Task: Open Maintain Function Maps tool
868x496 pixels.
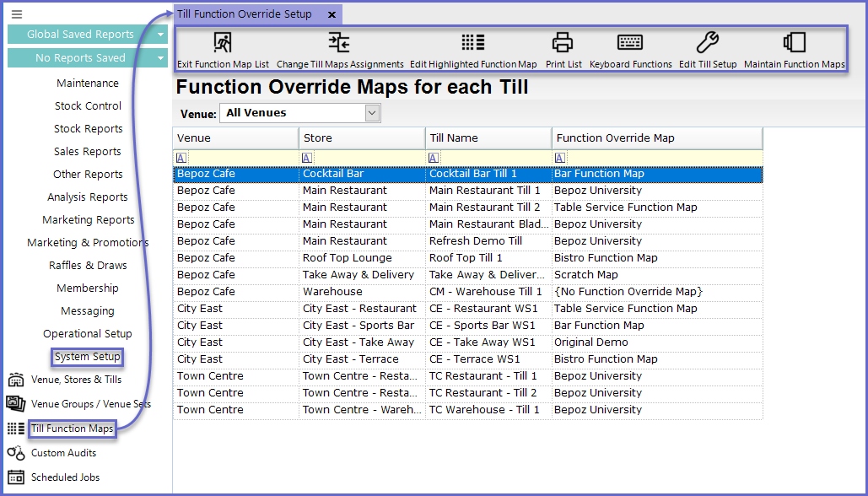Action: pyautogui.click(x=794, y=43)
